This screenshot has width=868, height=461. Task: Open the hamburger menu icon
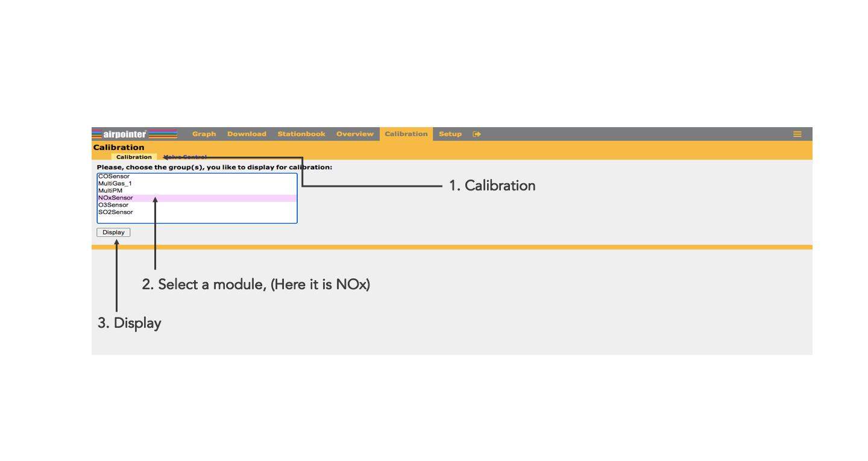coord(797,134)
